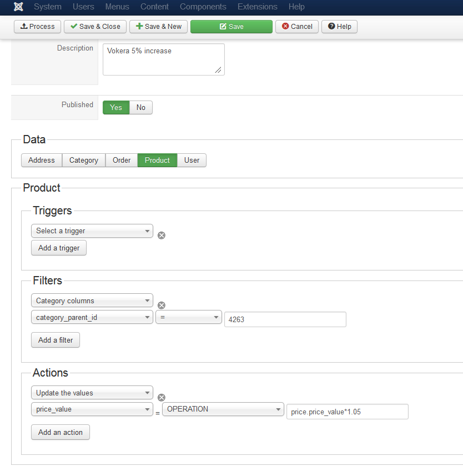
Task: Open the OPERATION type dropdown
Action: coord(223,409)
